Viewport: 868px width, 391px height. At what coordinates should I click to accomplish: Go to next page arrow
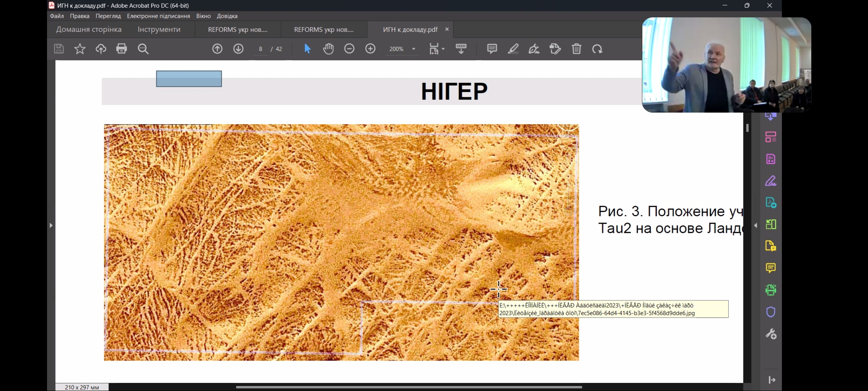click(x=238, y=49)
